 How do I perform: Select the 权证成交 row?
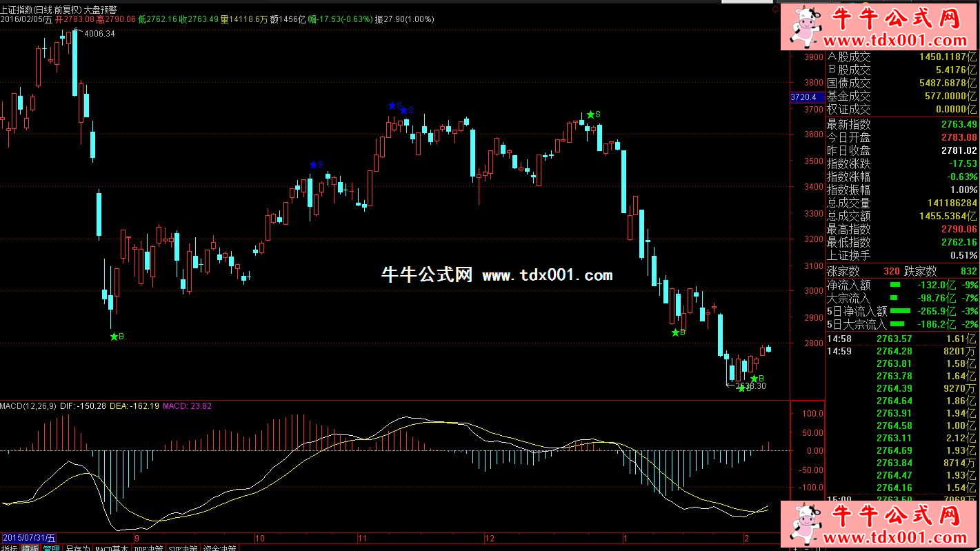tap(902, 110)
